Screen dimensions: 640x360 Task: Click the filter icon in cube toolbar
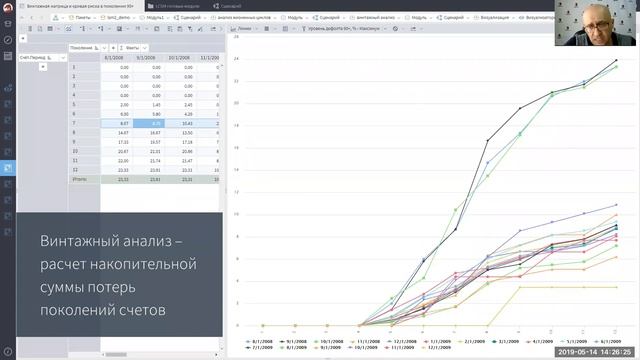pos(190,29)
